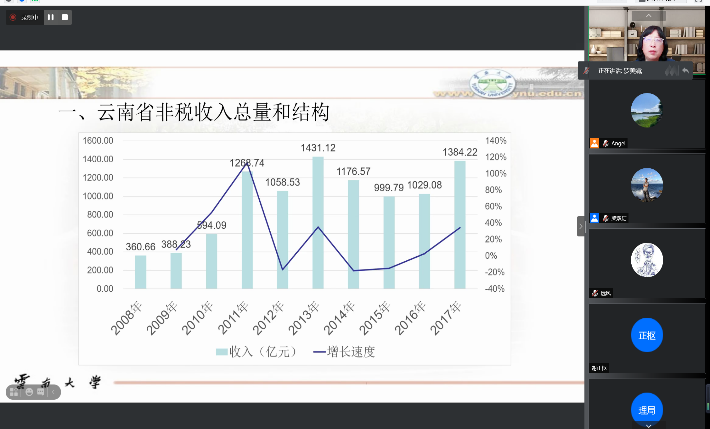This screenshot has width=710, height=429.
Task: Collapse the participant video sidebar
Action: 580,226
